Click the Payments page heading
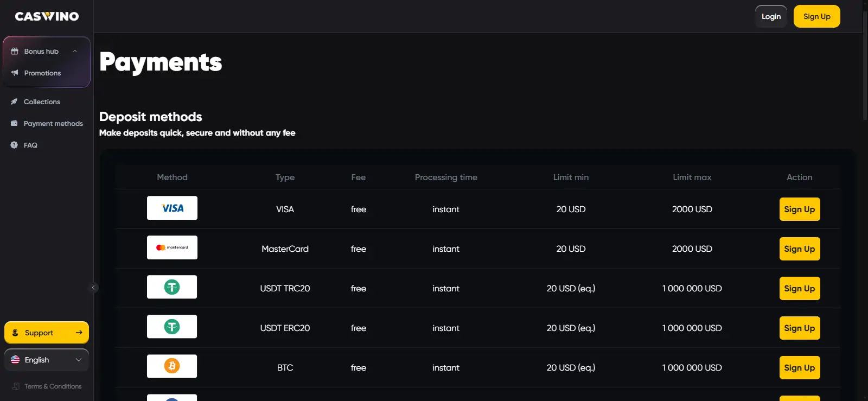Viewport: 868px width, 401px height. pos(161,62)
